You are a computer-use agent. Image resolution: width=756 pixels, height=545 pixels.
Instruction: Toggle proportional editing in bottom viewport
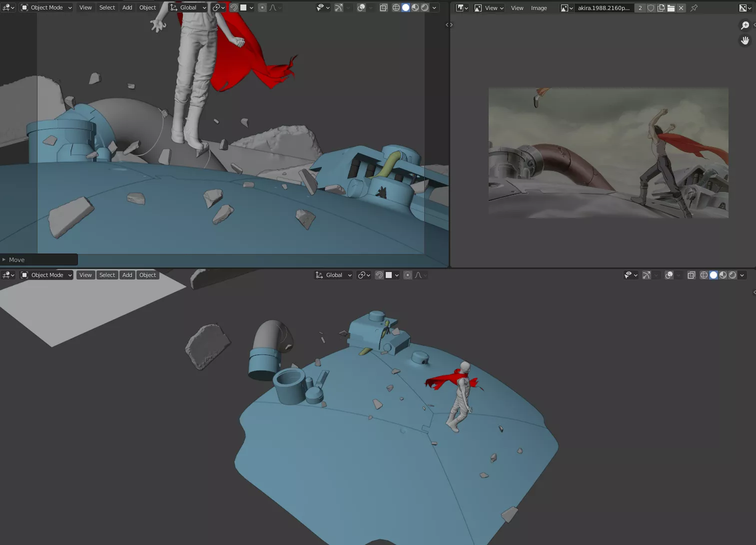click(x=408, y=275)
